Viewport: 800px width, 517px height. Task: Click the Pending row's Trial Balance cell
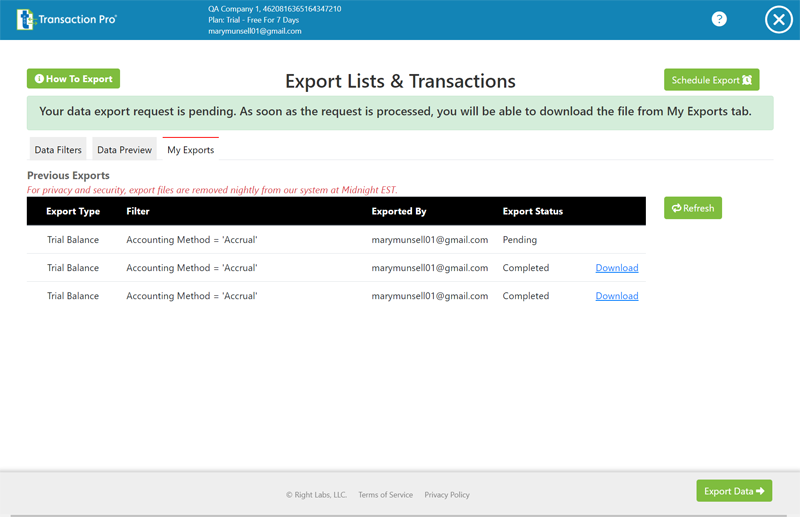click(73, 240)
